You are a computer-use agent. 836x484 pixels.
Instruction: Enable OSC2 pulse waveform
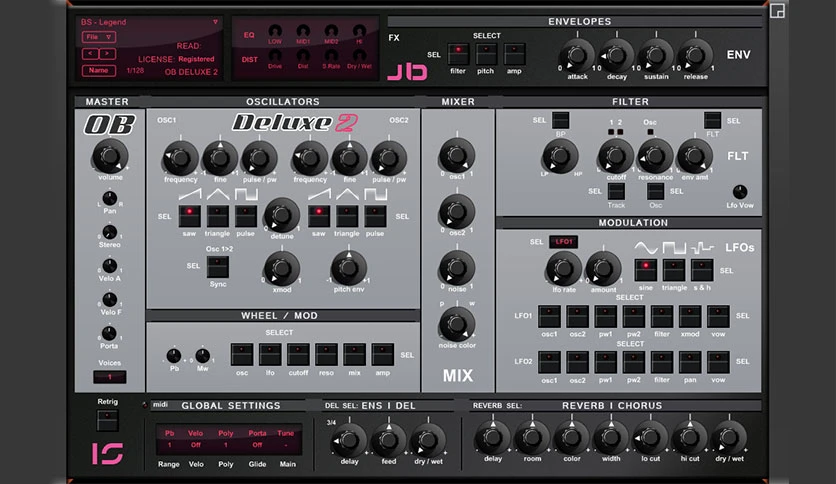click(x=375, y=216)
